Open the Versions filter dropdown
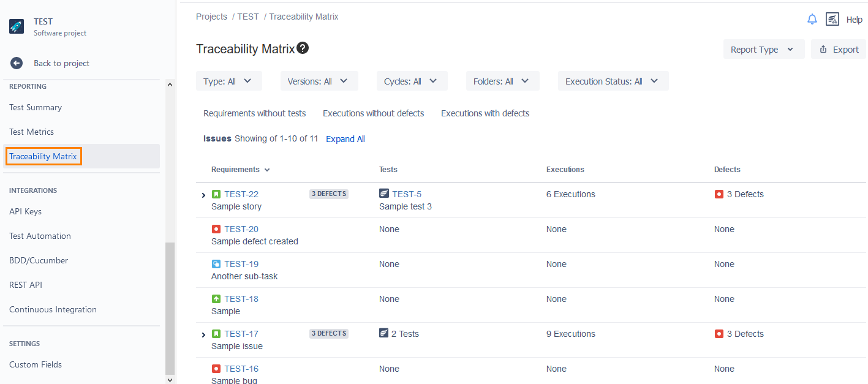This screenshot has height=384, width=868. coord(319,81)
